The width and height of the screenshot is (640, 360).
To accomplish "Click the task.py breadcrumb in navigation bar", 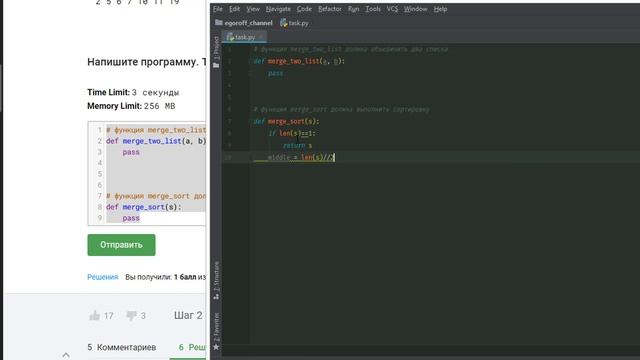I will pos(294,23).
